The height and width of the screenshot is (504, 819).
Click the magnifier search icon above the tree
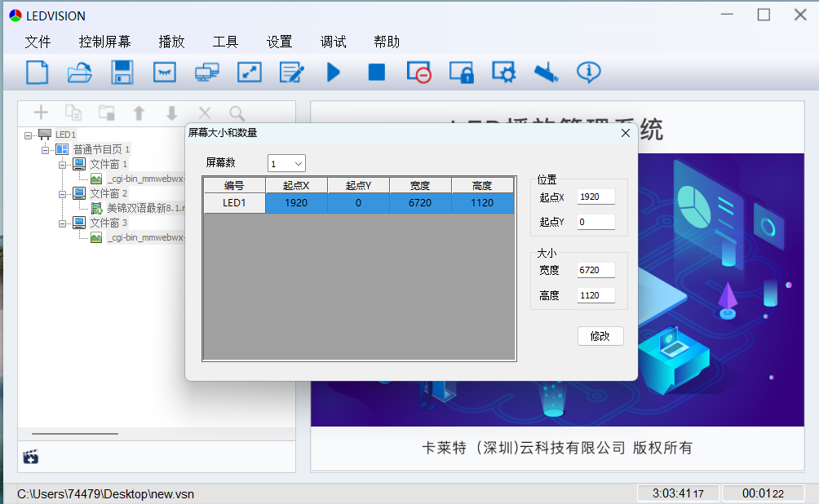coord(237,113)
